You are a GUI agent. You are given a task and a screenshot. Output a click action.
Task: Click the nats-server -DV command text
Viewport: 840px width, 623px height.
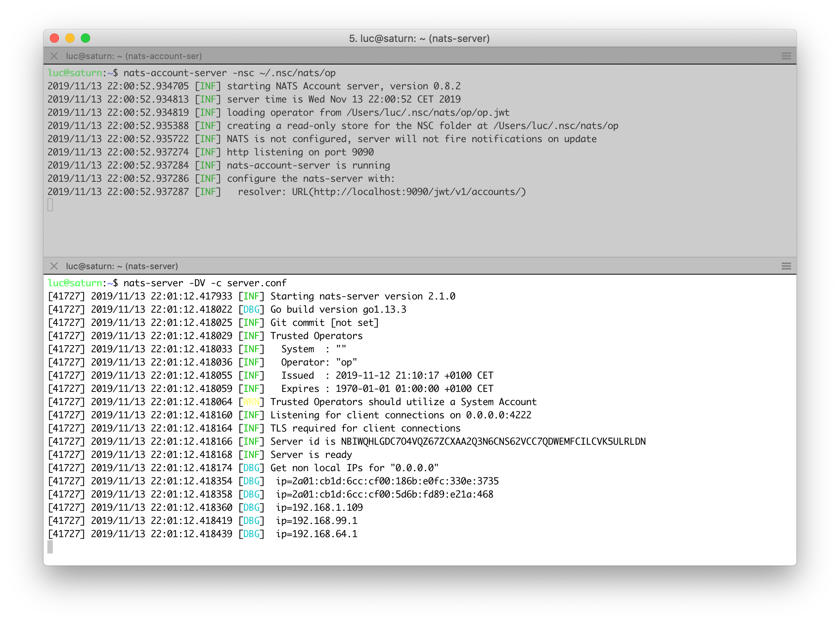205,283
